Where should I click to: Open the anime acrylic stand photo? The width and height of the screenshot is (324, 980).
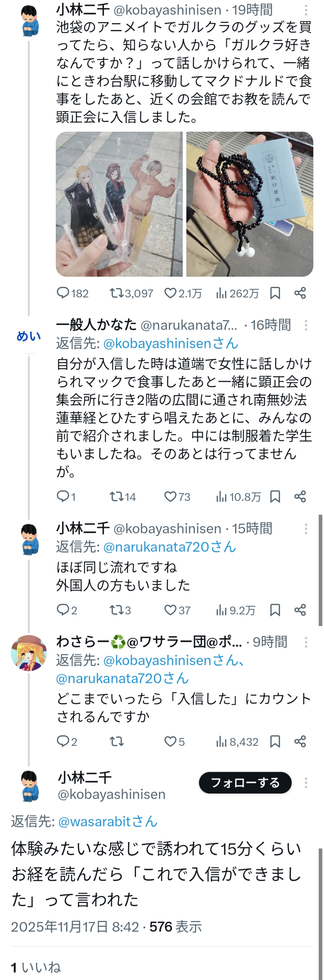[119, 204]
